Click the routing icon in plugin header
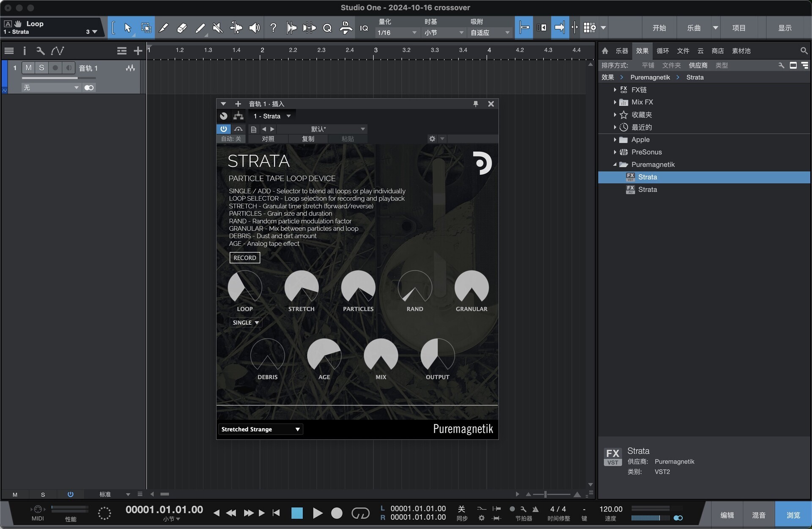 [238, 116]
